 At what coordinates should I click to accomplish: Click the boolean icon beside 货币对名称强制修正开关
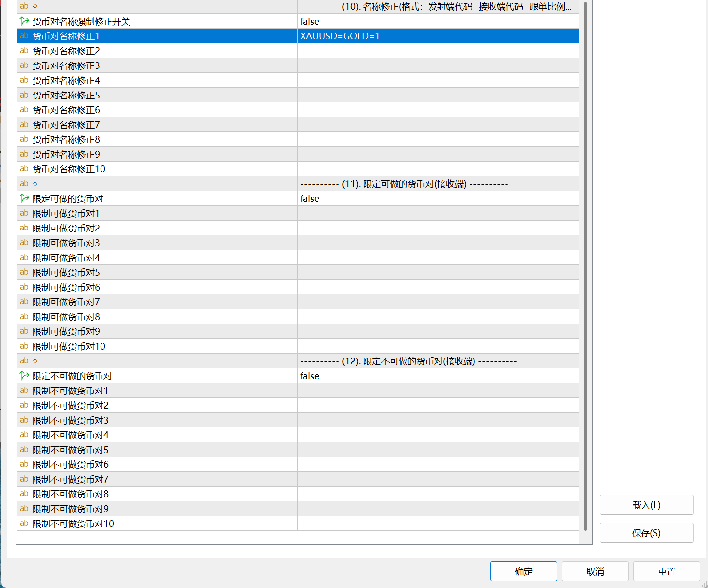(x=24, y=21)
